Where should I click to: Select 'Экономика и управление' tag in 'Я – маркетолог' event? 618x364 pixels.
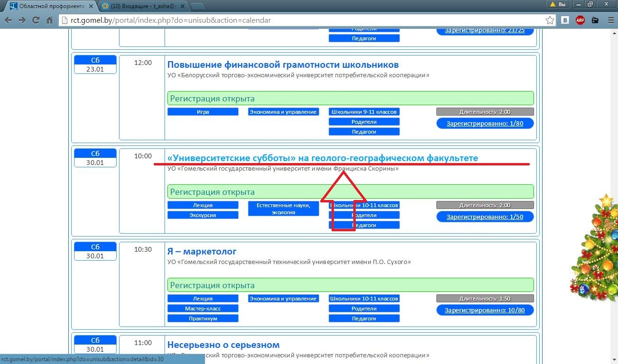284,299
